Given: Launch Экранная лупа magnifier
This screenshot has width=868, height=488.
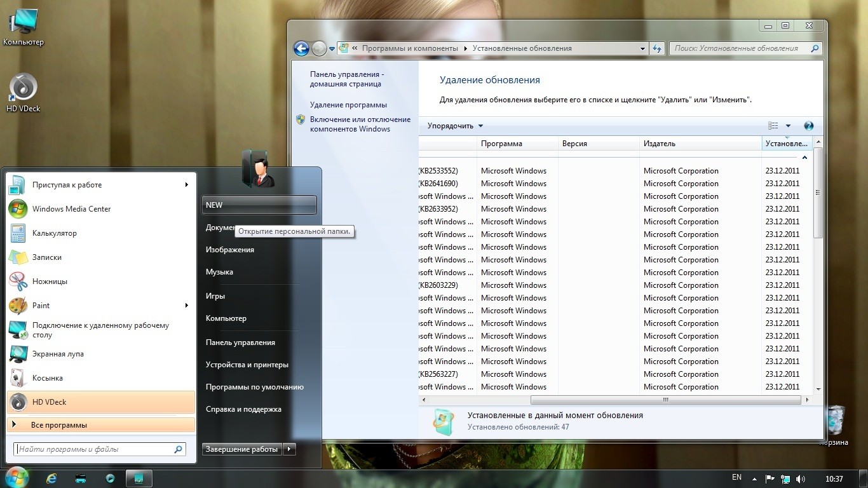Looking at the screenshot, I should (100, 354).
